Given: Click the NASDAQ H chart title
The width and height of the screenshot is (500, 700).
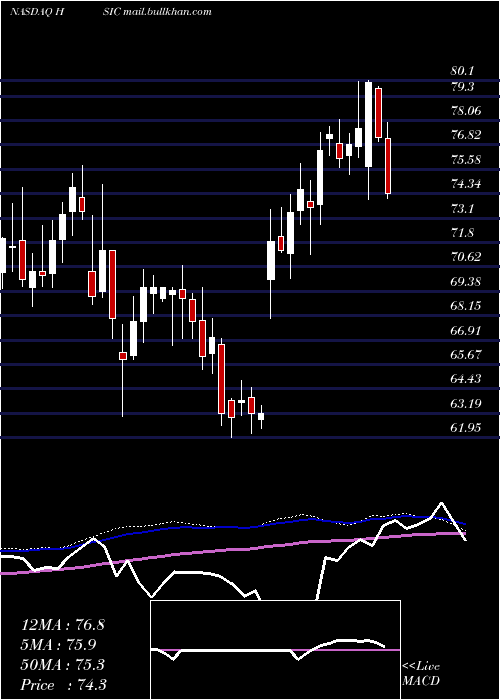Looking at the screenshot, I should 38,12.
